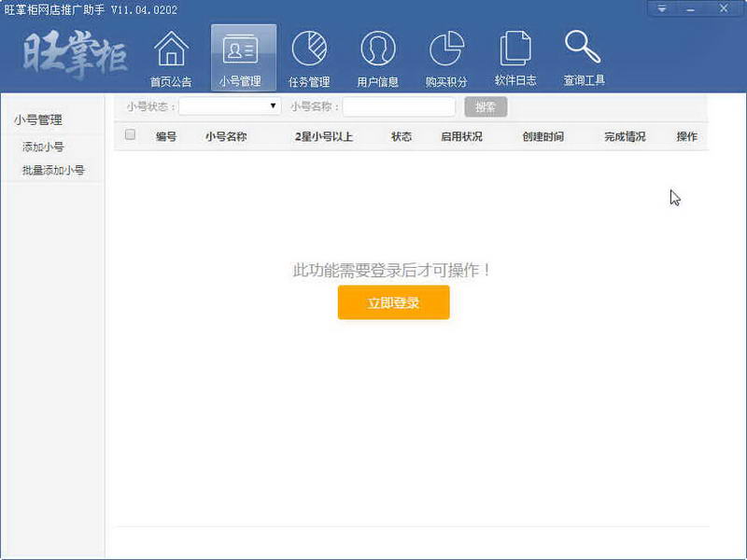Click the 小号名称 column header
The width and height of the screenshot is (747, 560).
(226, 136)
